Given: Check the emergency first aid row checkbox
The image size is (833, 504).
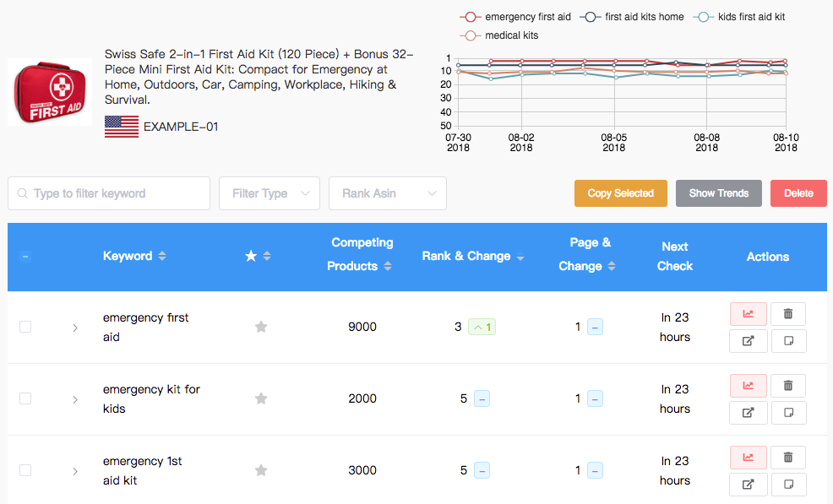Looking at the screenshot, I should [25, 327].
